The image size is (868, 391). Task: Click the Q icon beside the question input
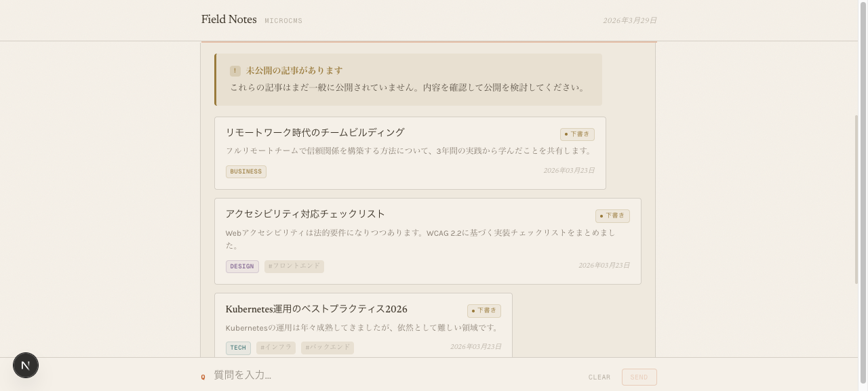click(203, 376)
